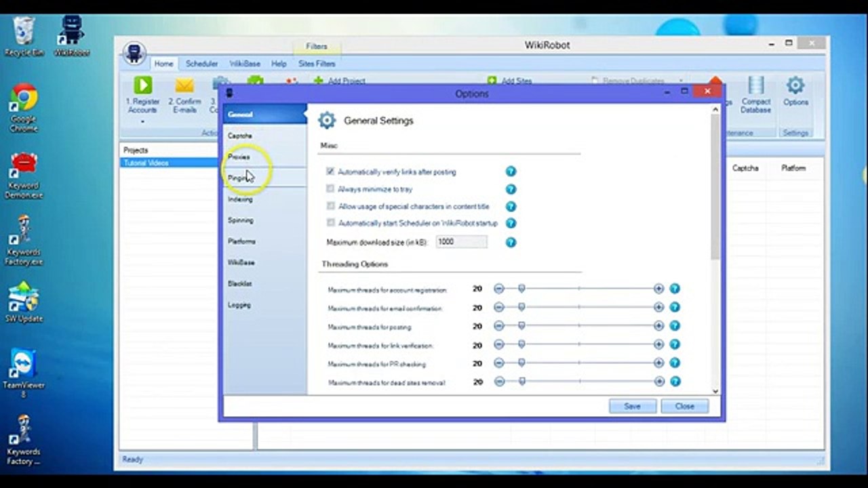868x488 pixels.
Task: Select the WikiBase options category
Action: [265, 262]
